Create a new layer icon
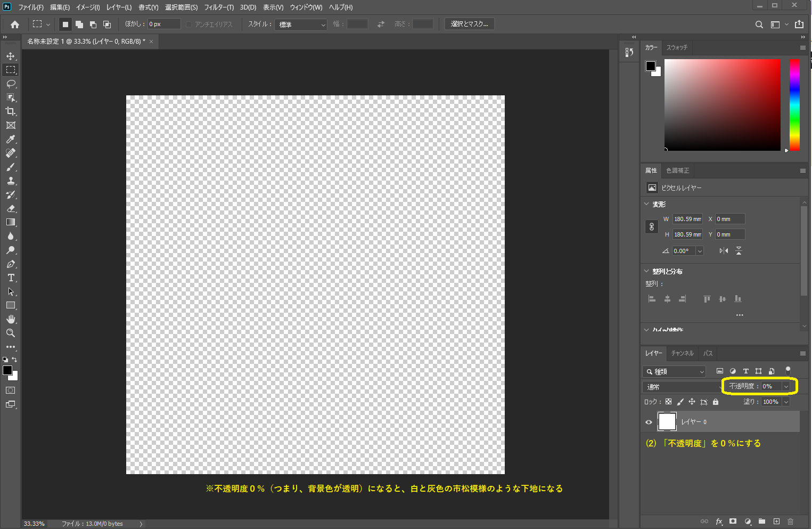 coord(776,521)
